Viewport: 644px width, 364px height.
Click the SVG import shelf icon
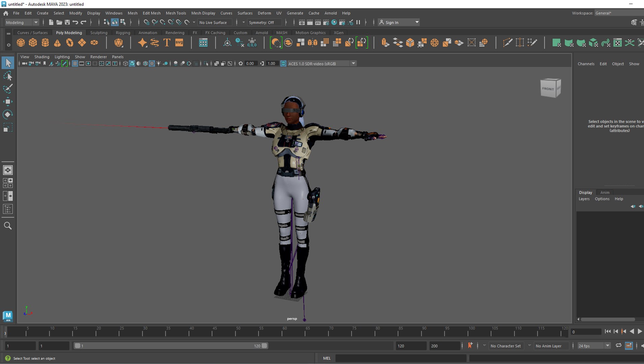coord(179,43)
